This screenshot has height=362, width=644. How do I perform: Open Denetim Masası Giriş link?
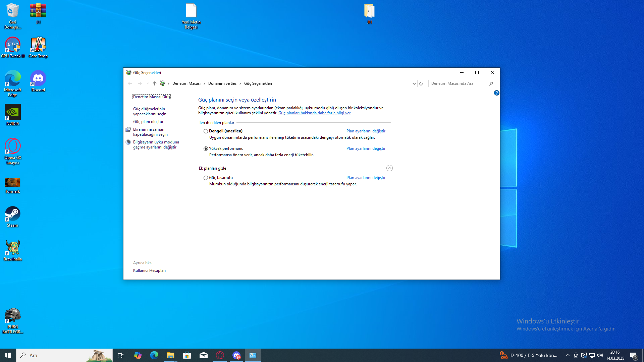[x=152, y=97]
